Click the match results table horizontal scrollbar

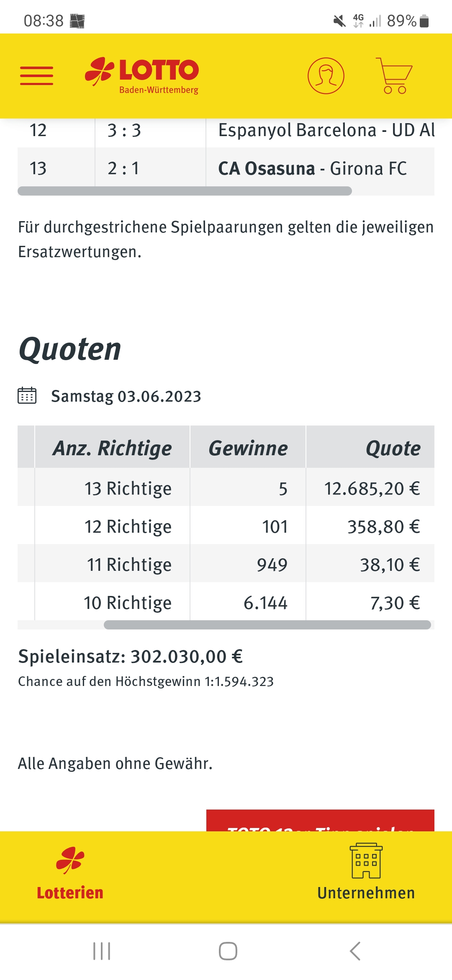[x=185, y=191]
